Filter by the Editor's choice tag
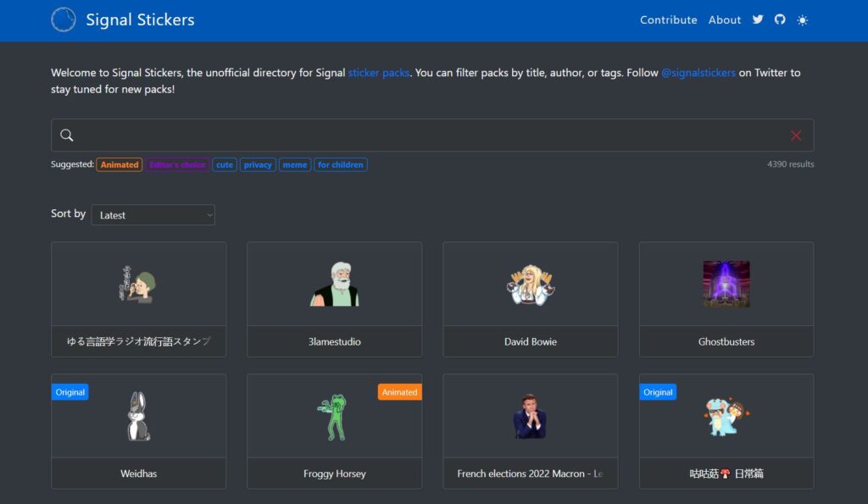This screenshot has height=504, width=868. [x=177, y=164]
